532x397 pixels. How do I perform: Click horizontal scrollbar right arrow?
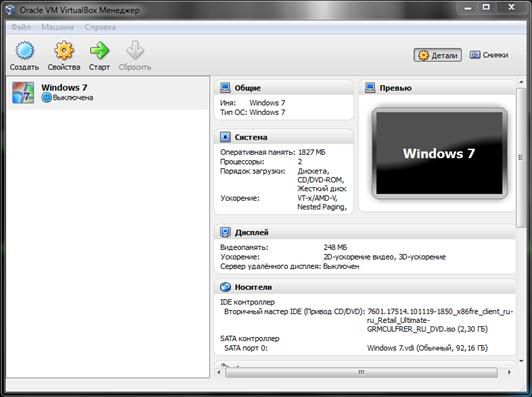[x=509, y=372]
